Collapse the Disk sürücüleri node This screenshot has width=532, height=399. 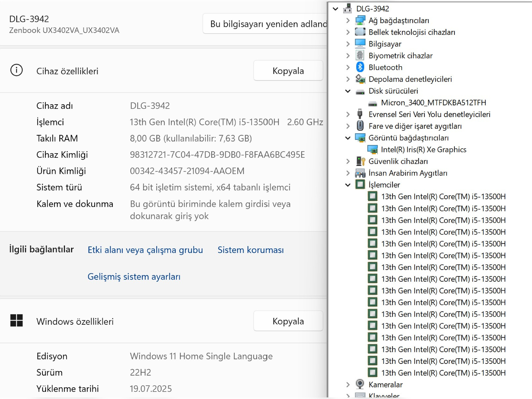coord(348,91)
